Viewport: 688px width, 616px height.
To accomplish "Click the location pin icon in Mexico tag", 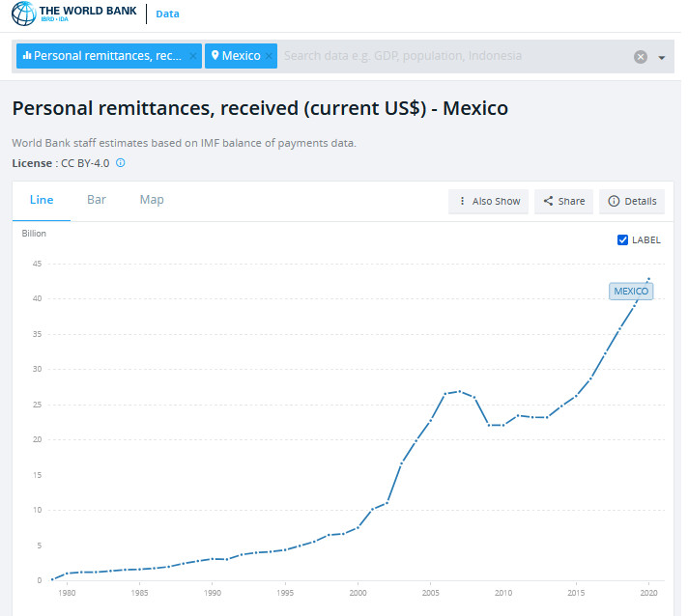I will [x=215, y=56].
